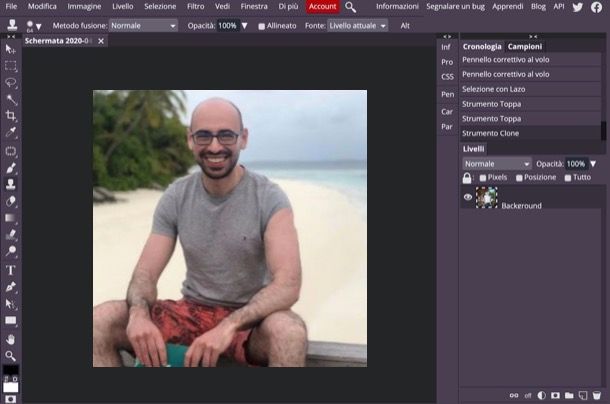Select the Spot Healing Brush tool
The image size is (610, 404).
coord(11,151)
